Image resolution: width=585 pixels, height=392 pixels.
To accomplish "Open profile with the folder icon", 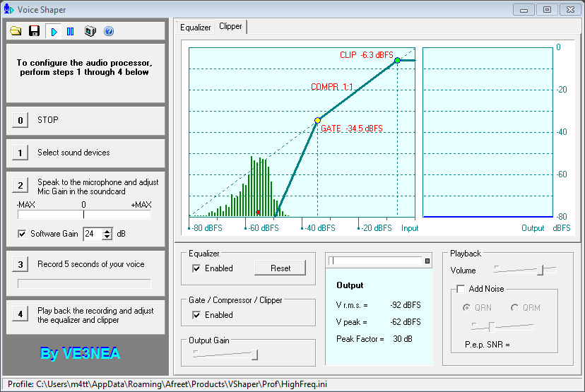I will [16, 31].
